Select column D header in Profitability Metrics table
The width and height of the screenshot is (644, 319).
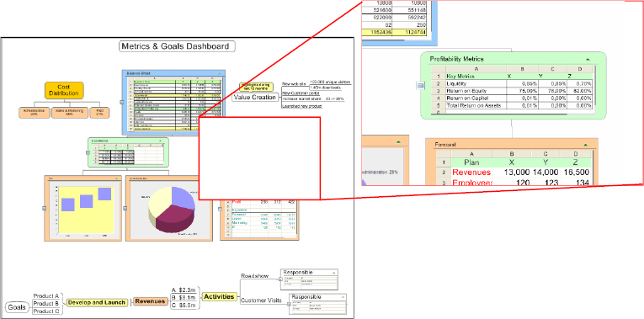[x=579, y=69]
